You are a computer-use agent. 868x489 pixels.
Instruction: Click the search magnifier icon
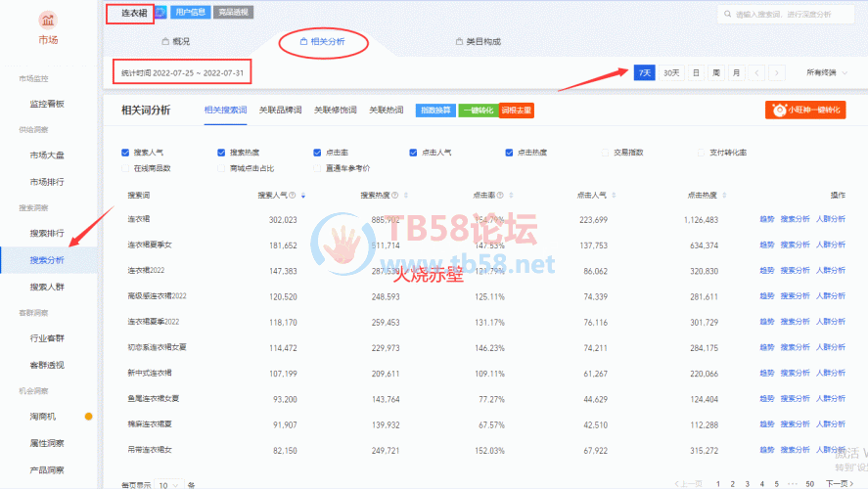(727, 14)
